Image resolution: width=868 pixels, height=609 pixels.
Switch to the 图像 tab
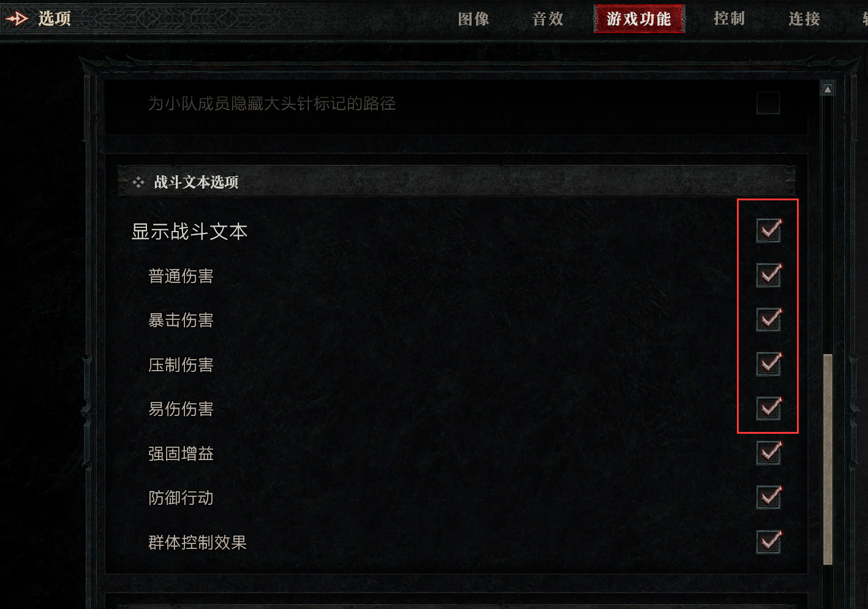(x=474, y=19)
